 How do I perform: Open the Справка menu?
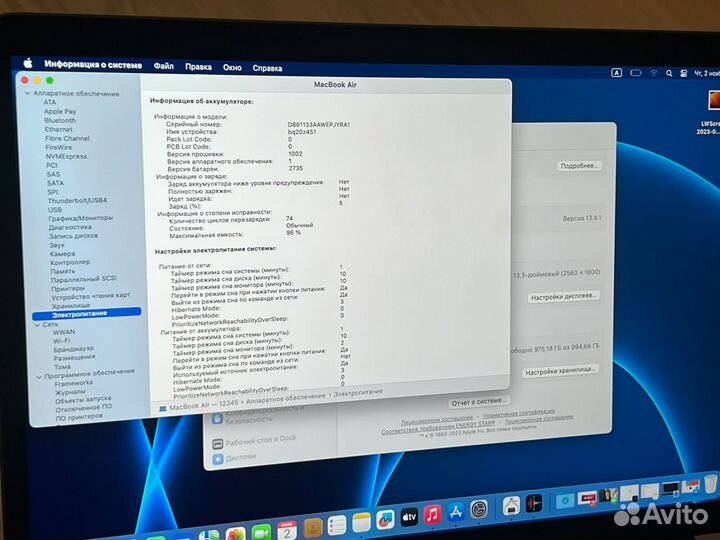tap(267, 68)
